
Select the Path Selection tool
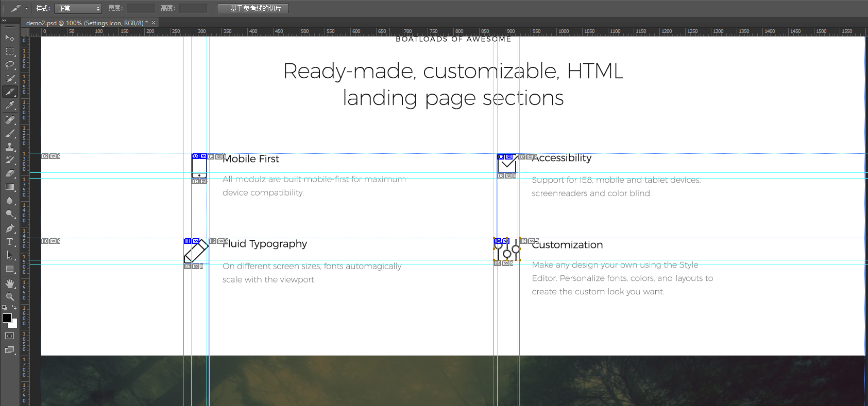(x=10, y=255)
